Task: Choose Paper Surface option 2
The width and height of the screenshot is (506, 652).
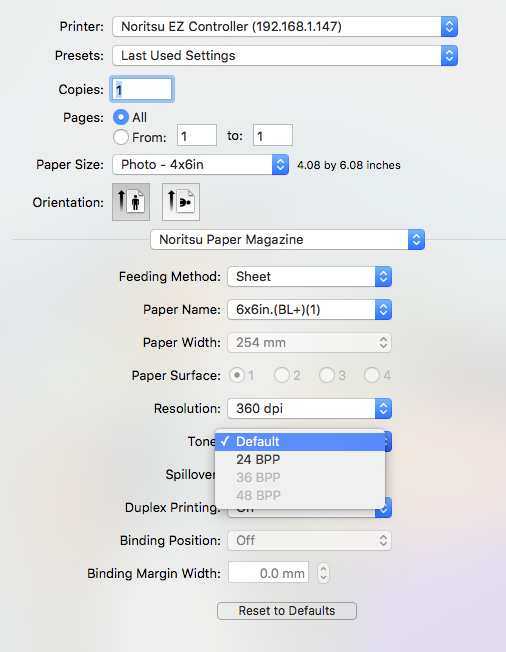Action: [282, 375]
